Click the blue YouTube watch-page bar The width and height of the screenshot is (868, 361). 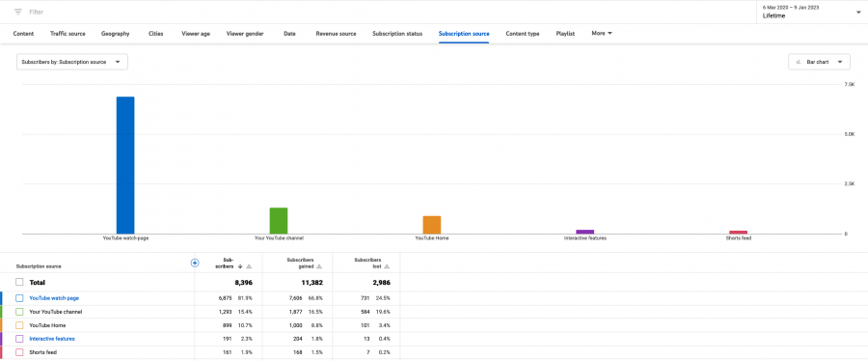[125, 165]
